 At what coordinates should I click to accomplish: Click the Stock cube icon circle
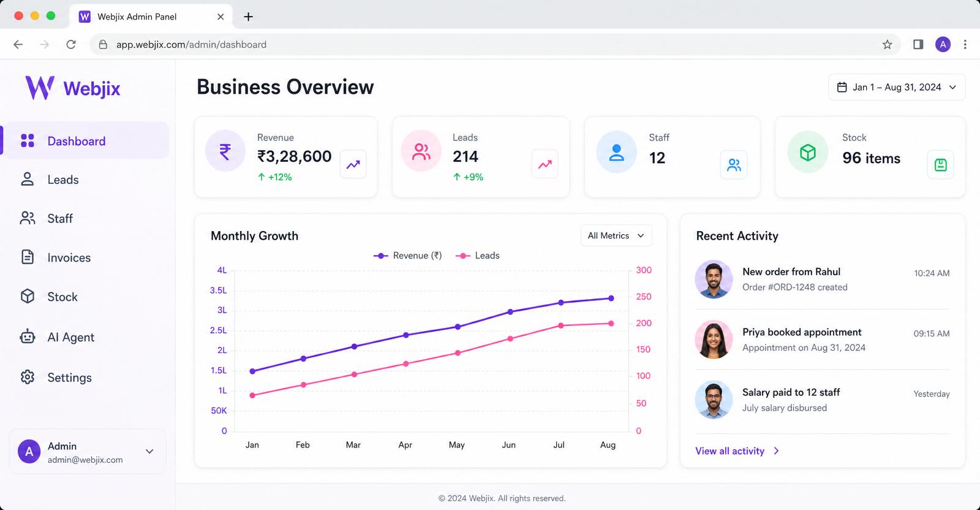pos(808,152)
